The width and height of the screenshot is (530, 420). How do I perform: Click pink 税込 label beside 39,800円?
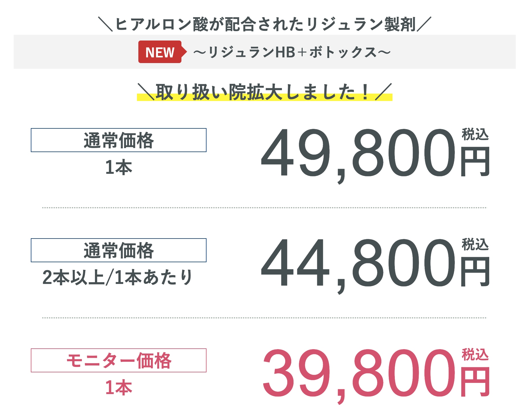(x=475, y=354)
